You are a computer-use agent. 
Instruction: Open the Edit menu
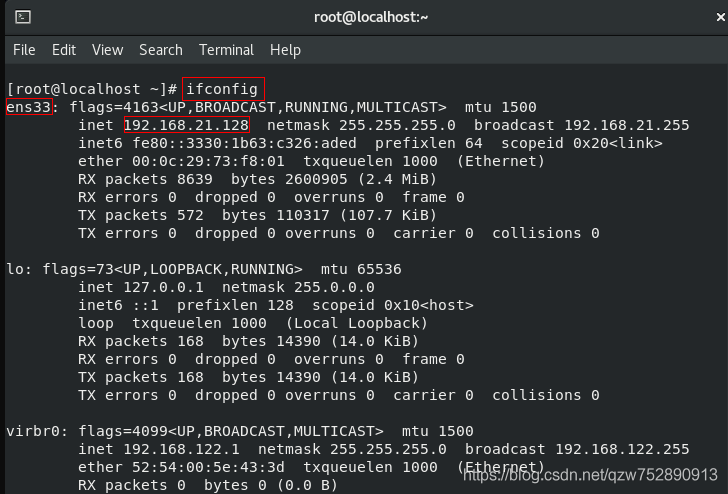(x=64, y=50)
